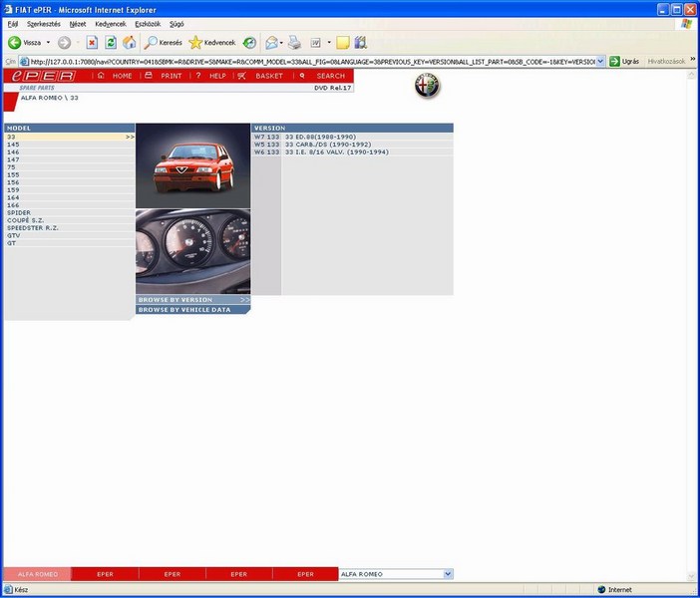Image resolution: width=700 pixels, height=598 pixels.
Task: Click the Stop loading icon
Action: [92, 43]
